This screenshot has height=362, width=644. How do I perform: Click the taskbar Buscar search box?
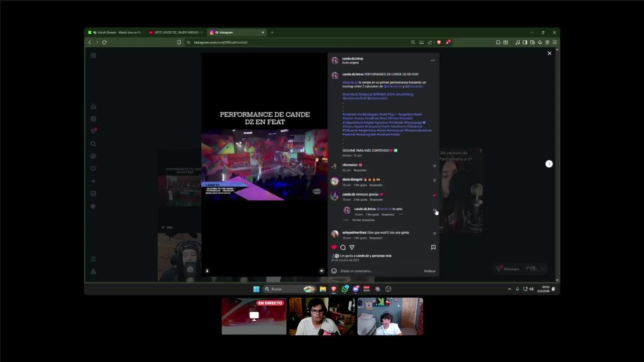[290, 289]
